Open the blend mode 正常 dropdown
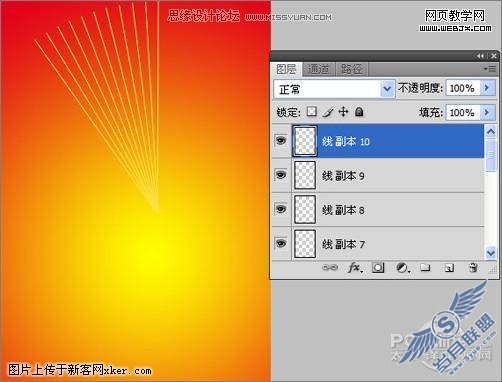This screenshot has height=382, width=502. point(334,89)
